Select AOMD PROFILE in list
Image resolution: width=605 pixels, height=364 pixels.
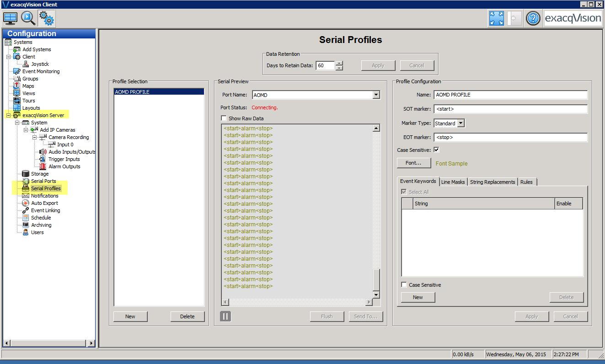coord(159,92)
